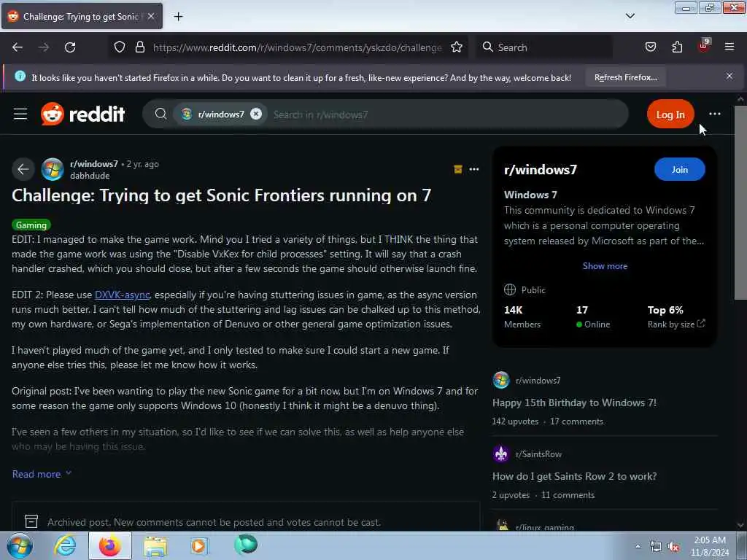Open the DXVK-async link
This screenshot has height=560, width=747.
point(122,295)
